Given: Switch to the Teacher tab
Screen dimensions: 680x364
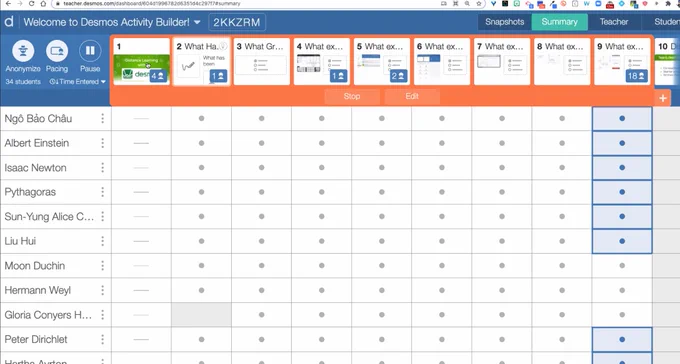Looking at the screenshot, I should point(614,22).
